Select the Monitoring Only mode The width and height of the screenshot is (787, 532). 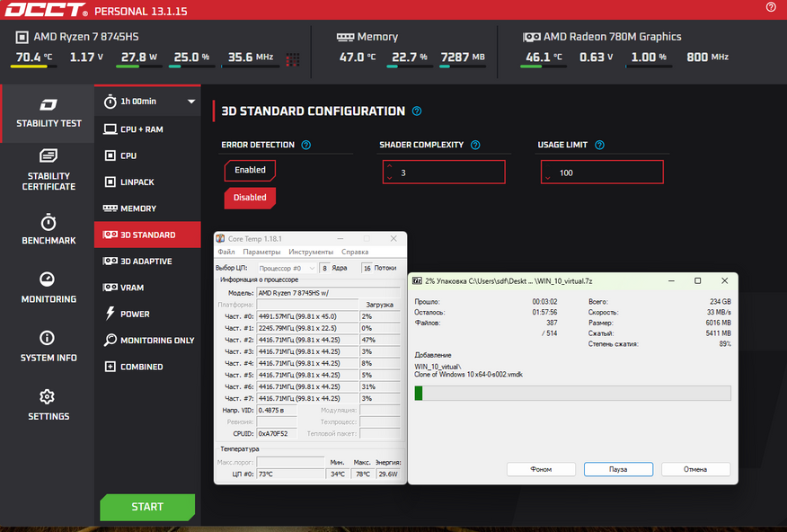[x=147, y=340]
